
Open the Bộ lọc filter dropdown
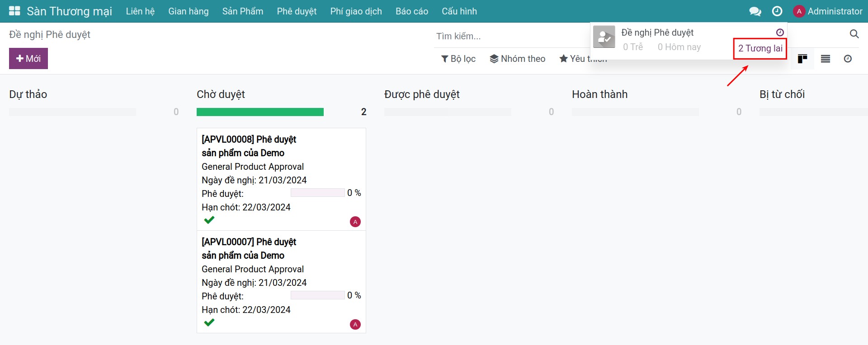pyautogui.click(x=458, y=59)
